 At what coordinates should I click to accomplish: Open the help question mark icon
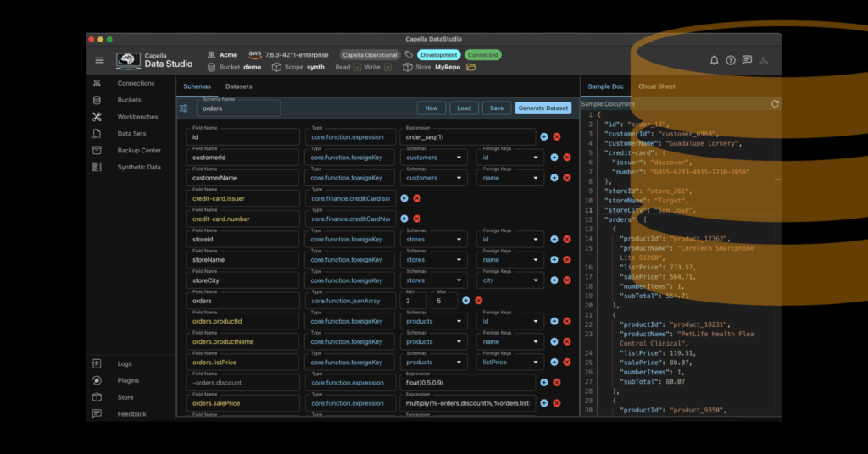[x=731, y=60]
